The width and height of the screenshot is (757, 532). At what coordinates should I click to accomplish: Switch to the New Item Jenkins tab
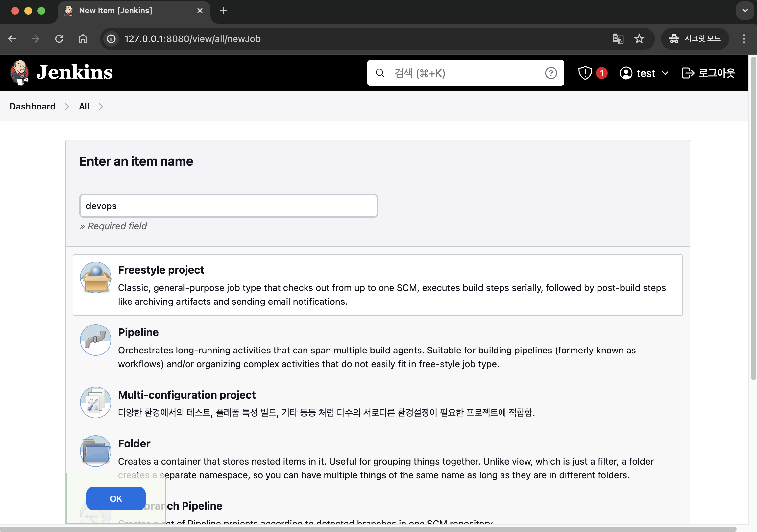tap(115, 11)
